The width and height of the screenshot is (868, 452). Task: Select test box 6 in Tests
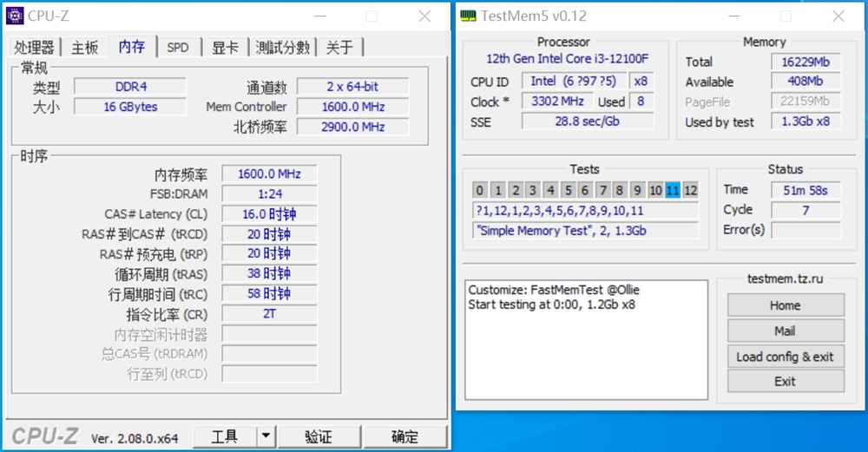(585, 190)
